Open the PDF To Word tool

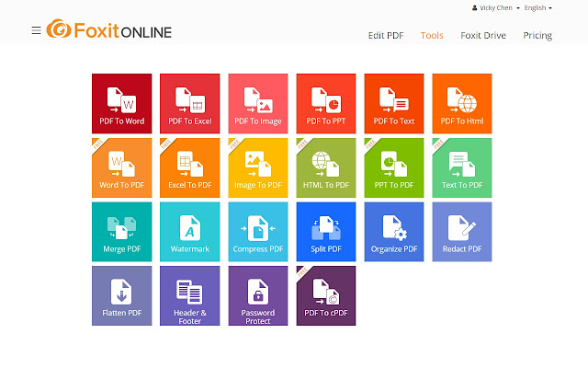[121, 103]
